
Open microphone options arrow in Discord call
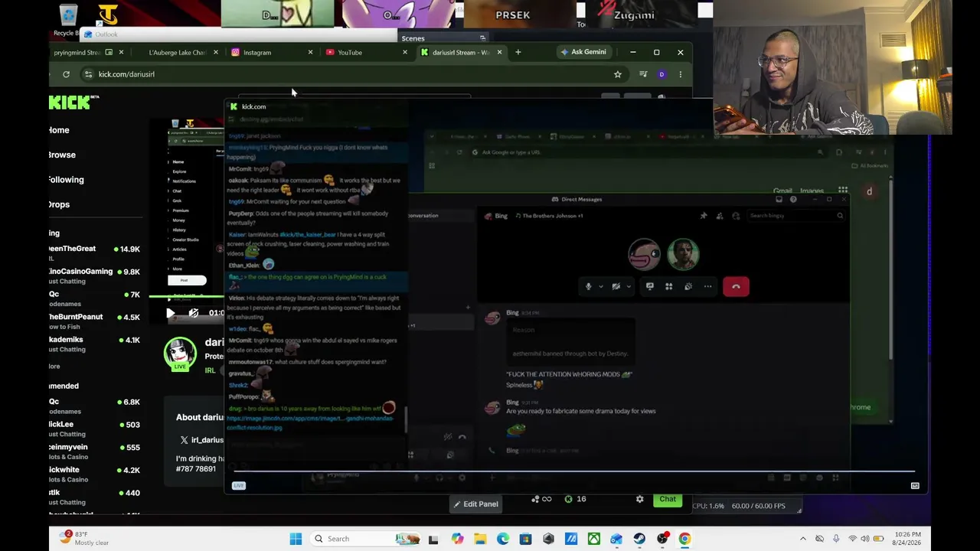[x=601, y=287]
